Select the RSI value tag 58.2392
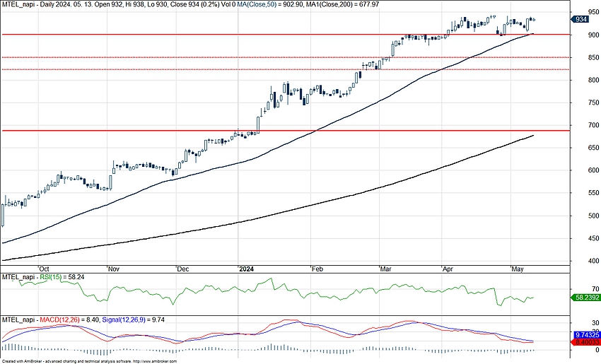The width and height of the screenshot is (601, 364). click(584, 298)
